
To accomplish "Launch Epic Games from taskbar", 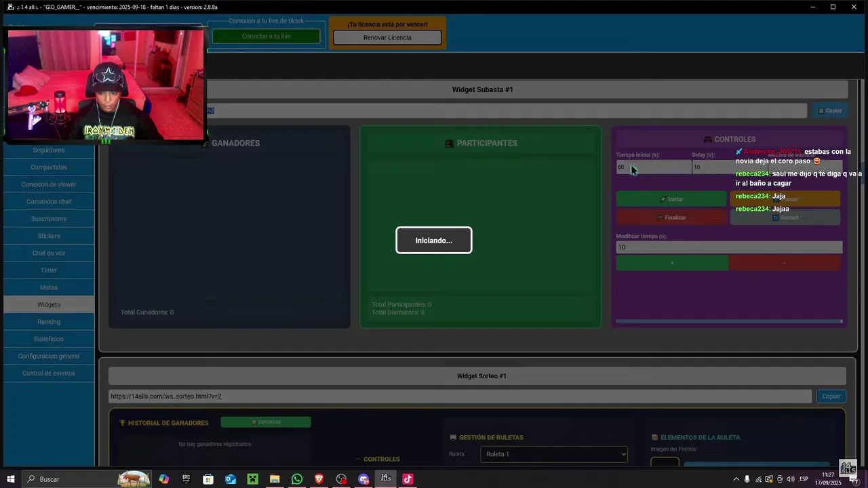I will pyautogui.click(x=186, y=479).
